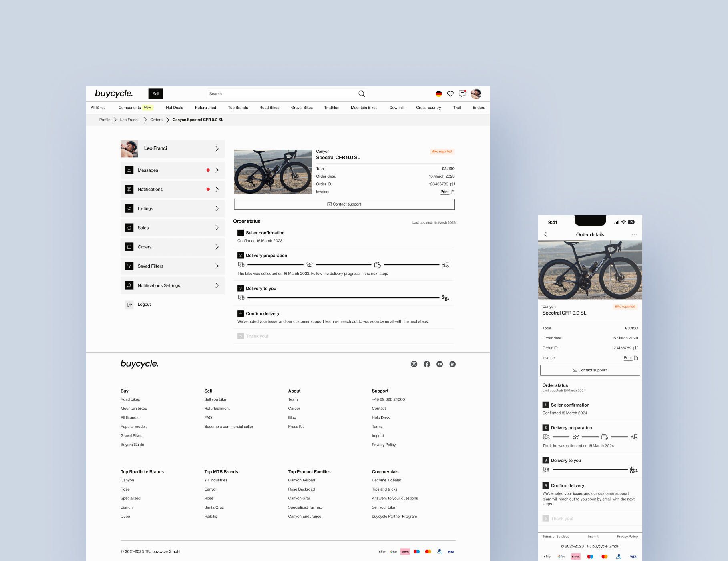Click the mobile invoice document icon

point(636,358)
